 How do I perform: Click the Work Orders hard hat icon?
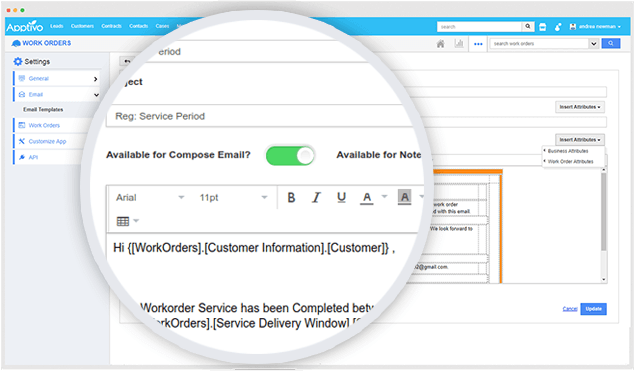(16, 43)
